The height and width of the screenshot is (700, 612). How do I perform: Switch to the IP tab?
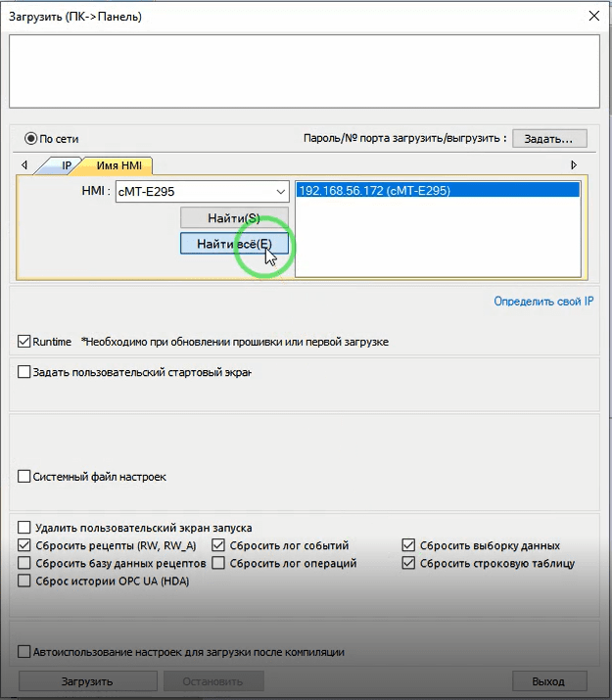pyautogui.click(x=66, y=165)
